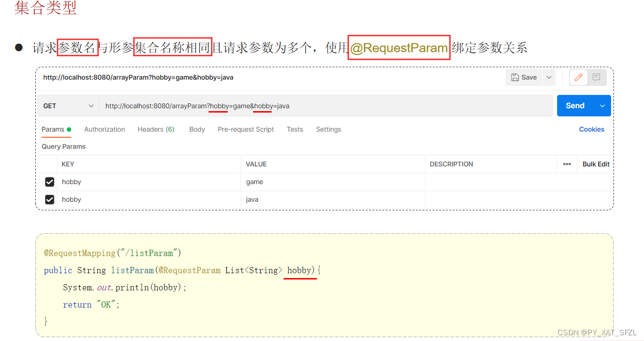Image resolution: width=644 pixels, height=341 pixels.
Task: Select the pencil edit icon
Action: [579, 77]
